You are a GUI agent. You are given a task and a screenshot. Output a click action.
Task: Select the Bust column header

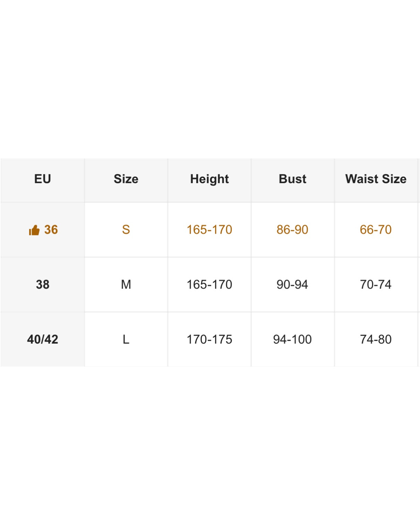292,179
